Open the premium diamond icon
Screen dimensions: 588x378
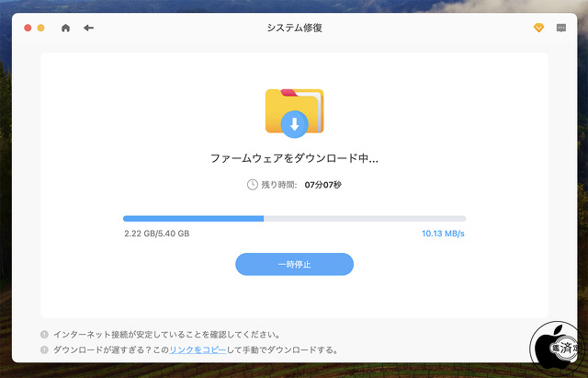tap(538, 28)
